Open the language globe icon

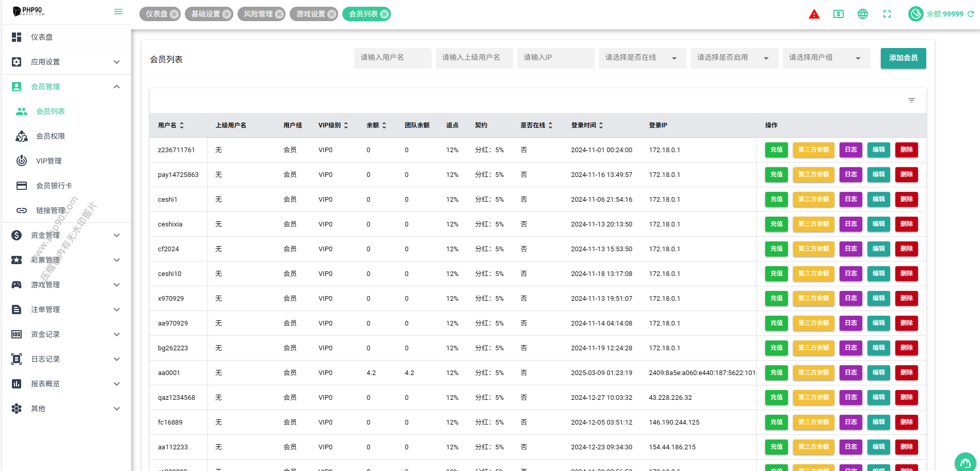pyautogui.click(x=862, y=14)
